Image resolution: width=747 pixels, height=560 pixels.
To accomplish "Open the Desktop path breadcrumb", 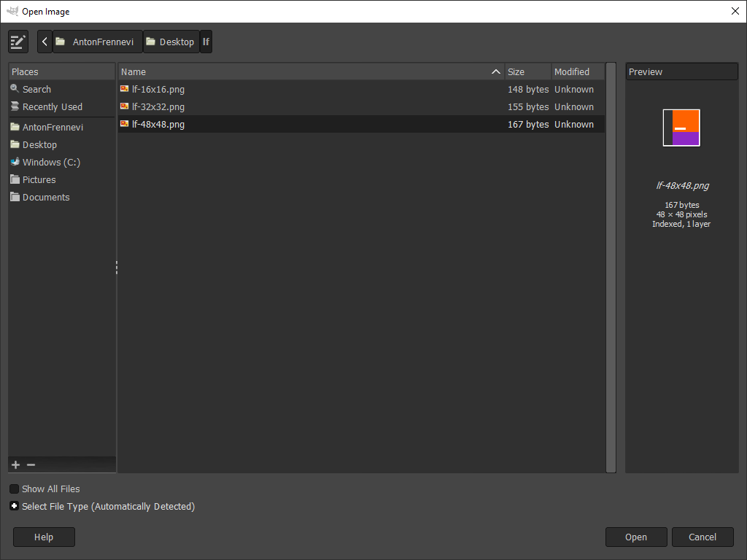I will [171, 42].
